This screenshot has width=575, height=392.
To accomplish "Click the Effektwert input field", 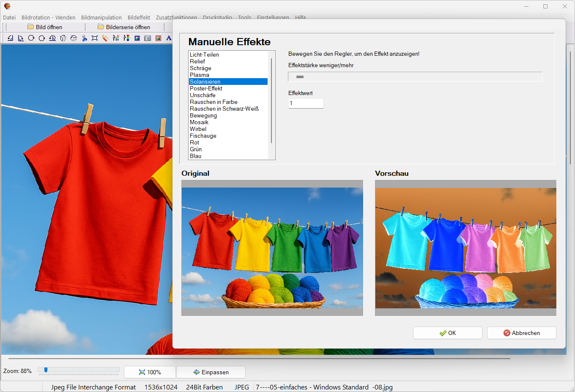I will [306, 103].
